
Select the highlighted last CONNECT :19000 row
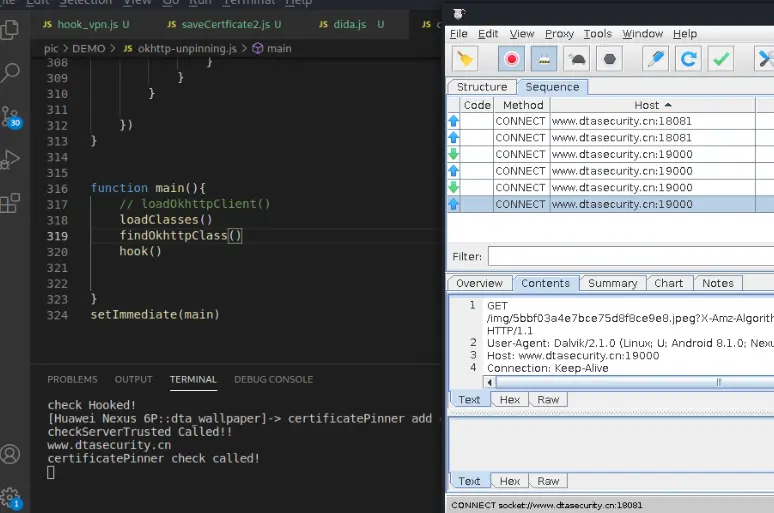click(610, 204)
